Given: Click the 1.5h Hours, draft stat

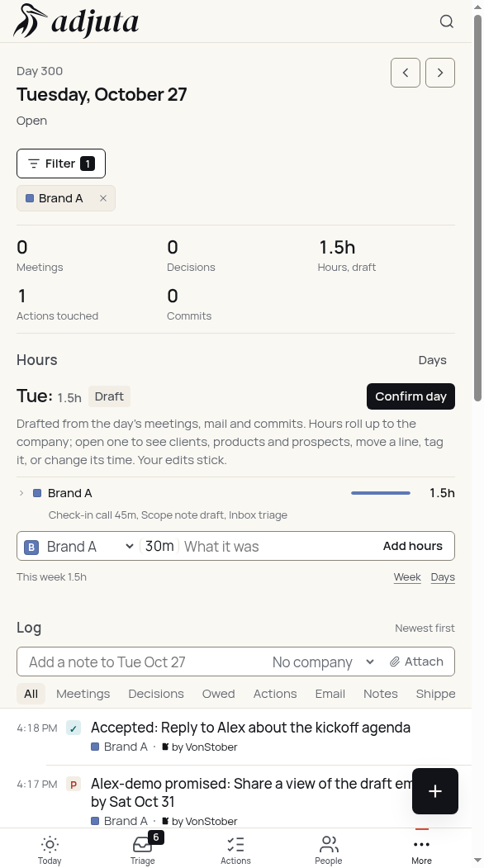Looking at the screenshot, I should [x=347, y=255].
